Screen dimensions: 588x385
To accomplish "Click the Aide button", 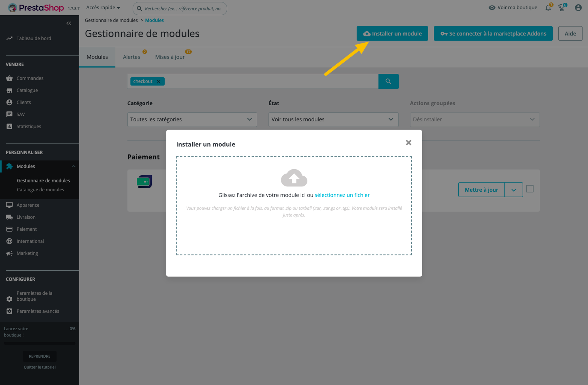I will [x=570, y=34].
